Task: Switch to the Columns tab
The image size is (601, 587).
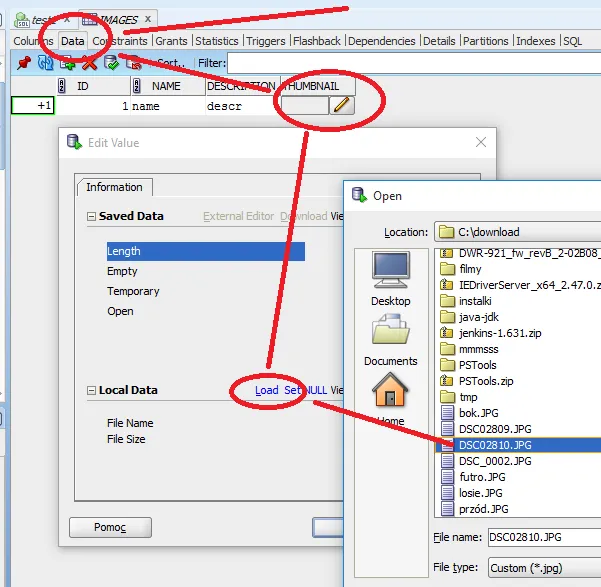Action: coord(33,41)
